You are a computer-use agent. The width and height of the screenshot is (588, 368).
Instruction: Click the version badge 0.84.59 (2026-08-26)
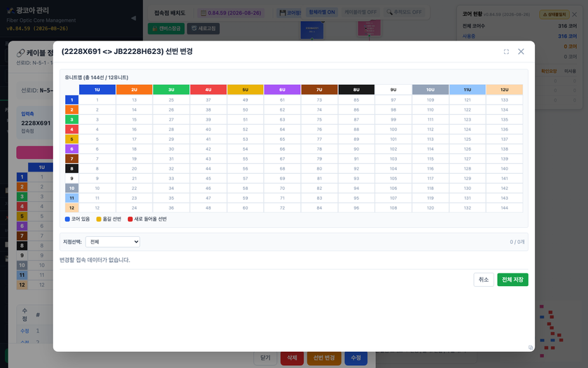tap(231, 13)
